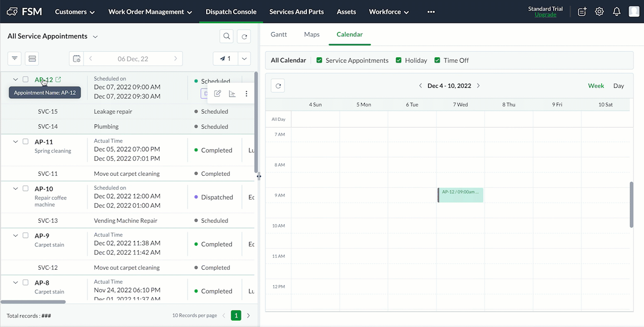Refresh the service appointments list
This screenshot has width=644, height=327.
coord(244,37)
